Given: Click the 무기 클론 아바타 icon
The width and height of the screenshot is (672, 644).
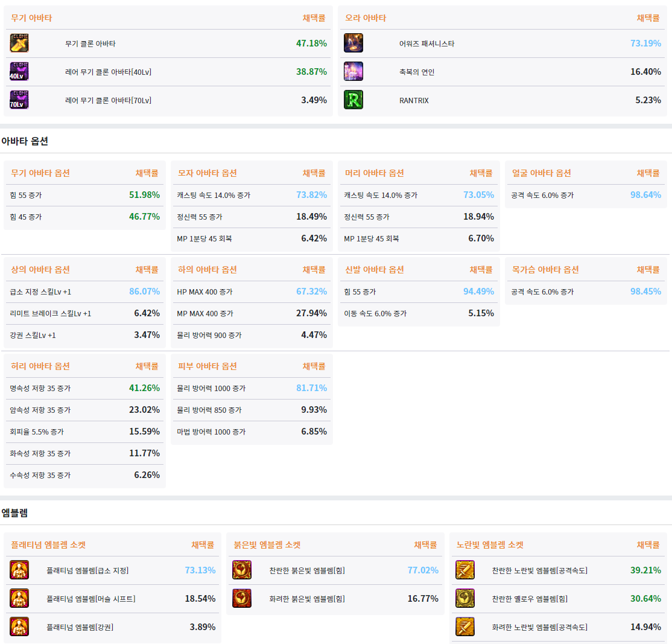Looking at the screenshot, I should [19, 43].
